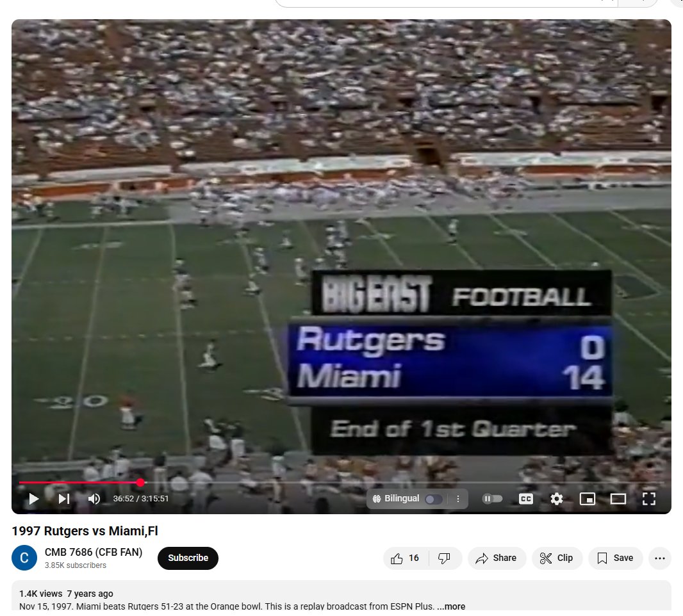Switch to miniplayer mode
This screenshot has height=616, width=683.
pos(587,499)
